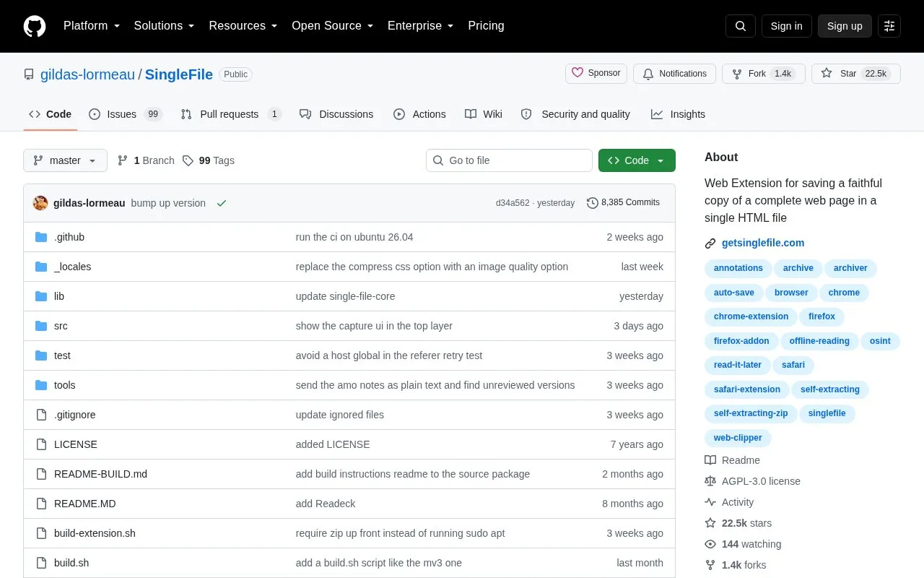Open the green Code dropdown button
The image size is (924, 578).
(x=637, y=160)
